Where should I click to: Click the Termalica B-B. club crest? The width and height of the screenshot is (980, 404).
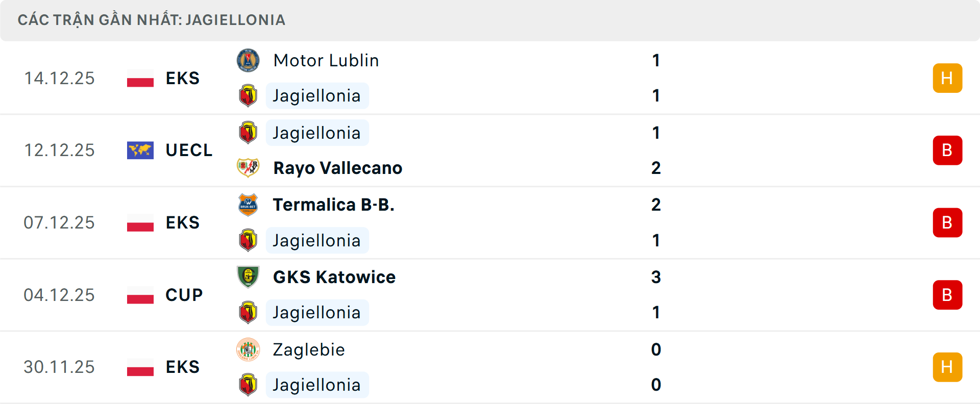tap(248, 205)
